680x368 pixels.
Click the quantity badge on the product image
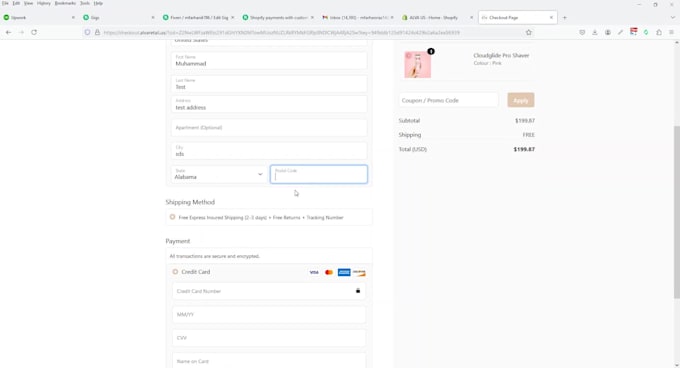coord(431,52)
